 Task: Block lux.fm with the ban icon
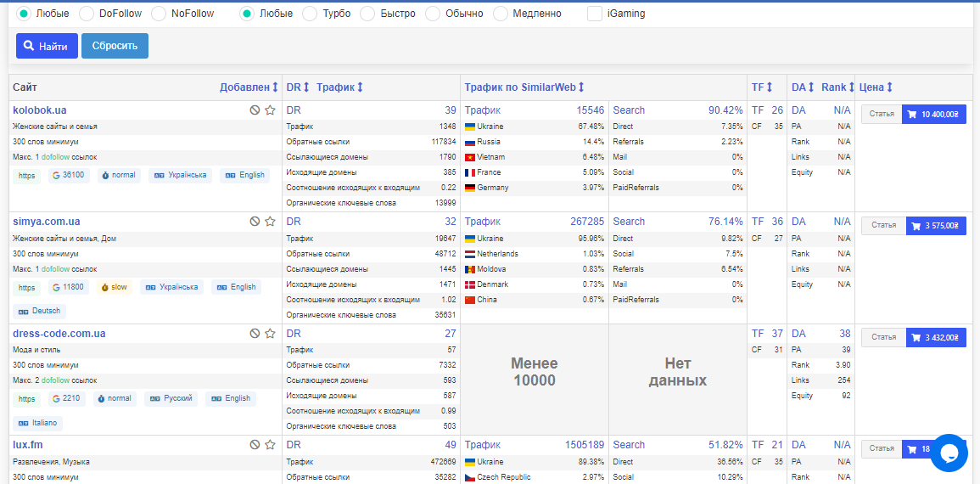[255, 445]
